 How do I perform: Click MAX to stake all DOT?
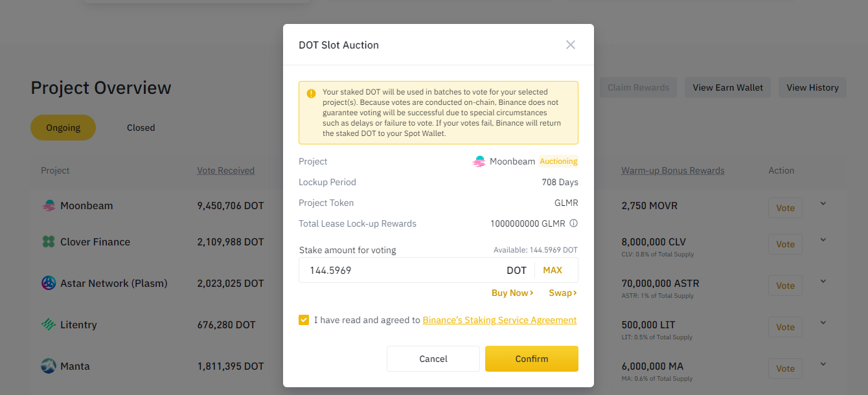coord(553,270)
